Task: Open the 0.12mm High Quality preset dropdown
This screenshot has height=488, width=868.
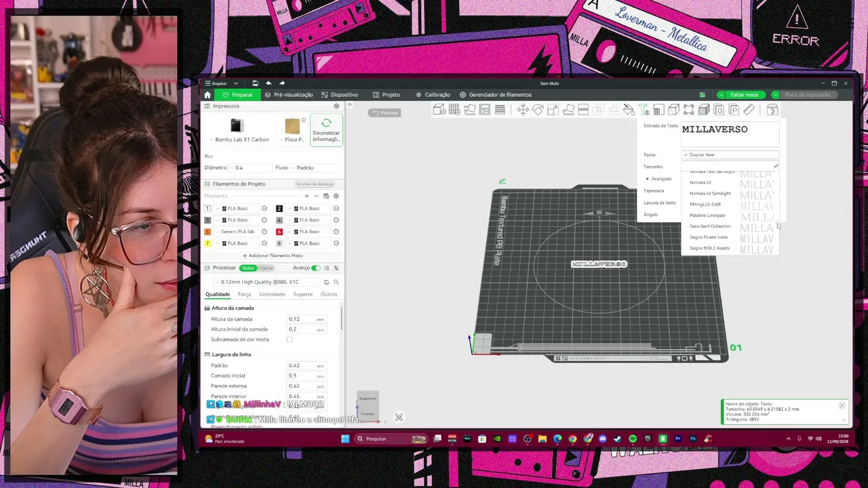Action: tap(267, 282)
